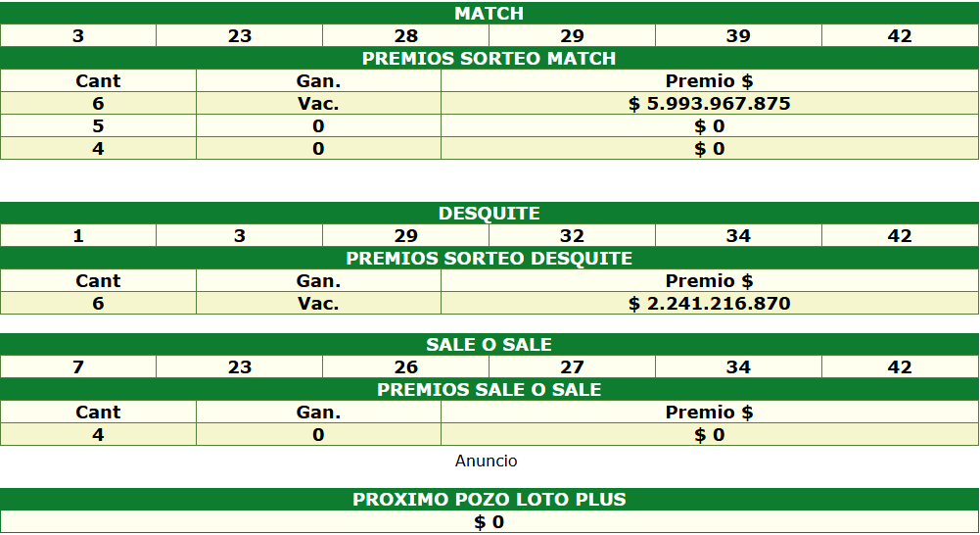980x535 pixels.
Task: Select number 28 in the MATCH row
Action: (x=405, y=36)
